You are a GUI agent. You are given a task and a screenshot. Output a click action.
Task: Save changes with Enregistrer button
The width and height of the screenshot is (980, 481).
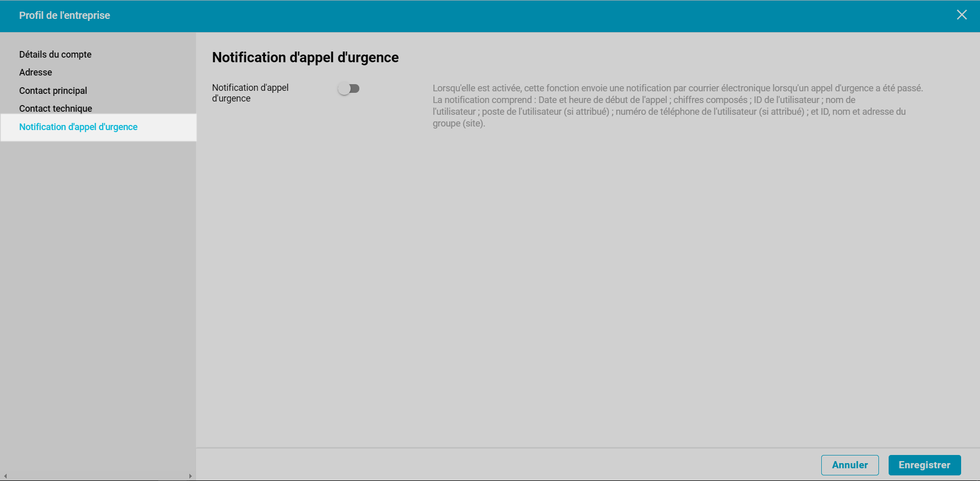(924, 465)
